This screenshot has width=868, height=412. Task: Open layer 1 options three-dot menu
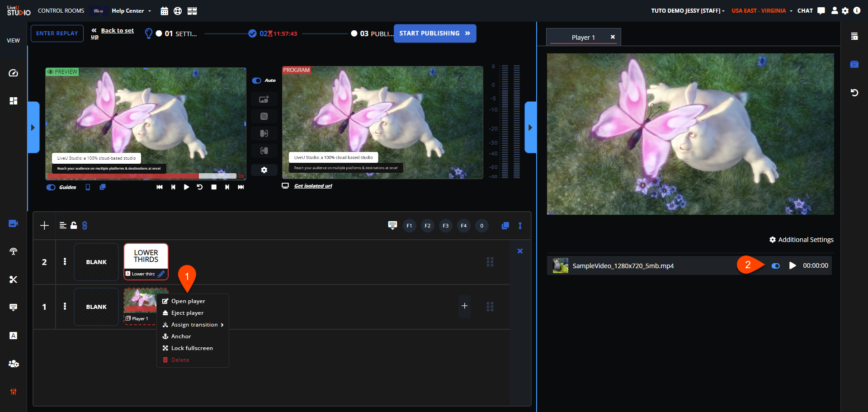[65, 306]
